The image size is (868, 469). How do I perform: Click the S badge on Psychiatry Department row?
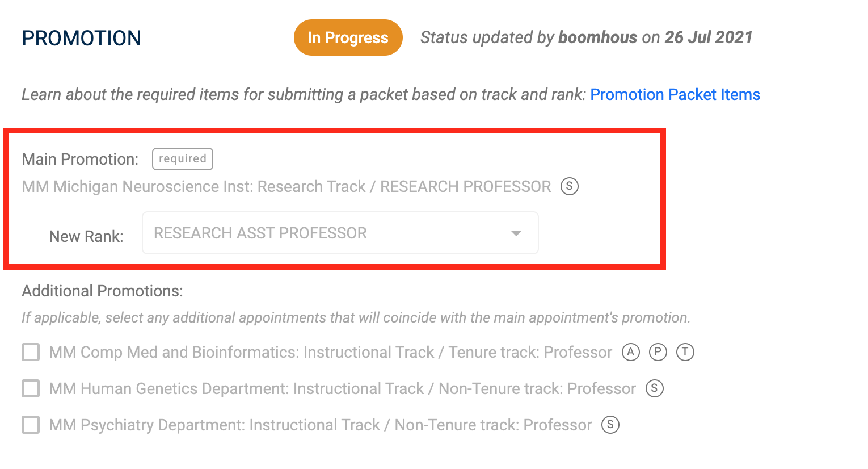pyautogui.click(x=610, y=425)
